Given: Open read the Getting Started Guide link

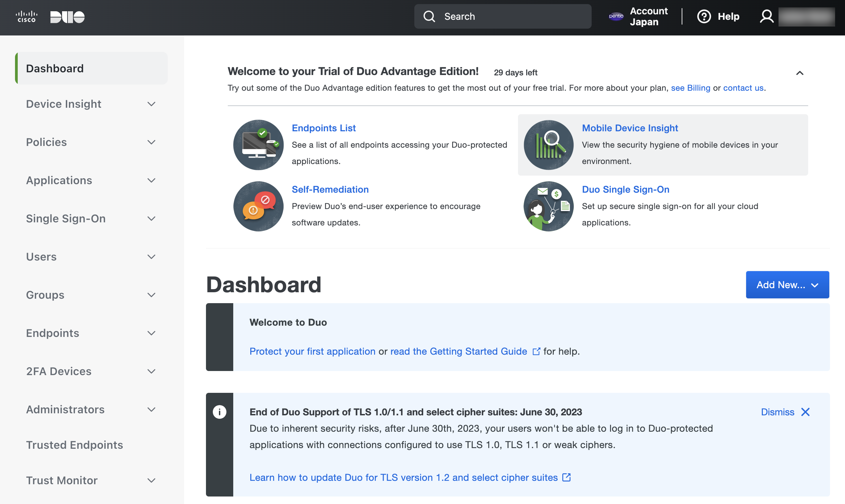Looking at the screenshot, I should pyautogui.click(x=459, y=351).
